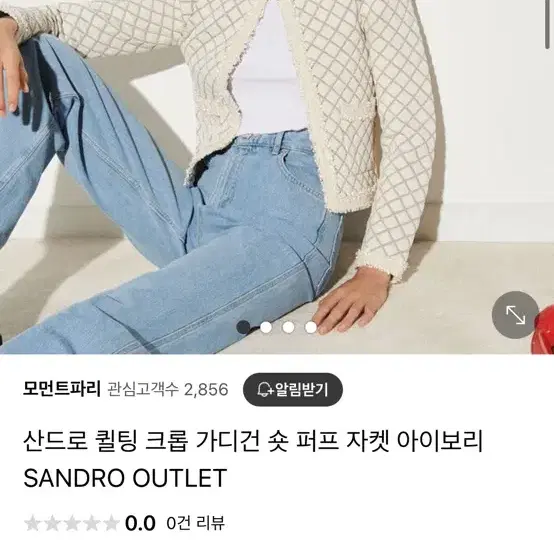Image resolution: width=554 pixels, height=554 pixels.
Task: Tap the 산드로 퀼팅 크롭 가디건 product title
Action: point(253,441)
